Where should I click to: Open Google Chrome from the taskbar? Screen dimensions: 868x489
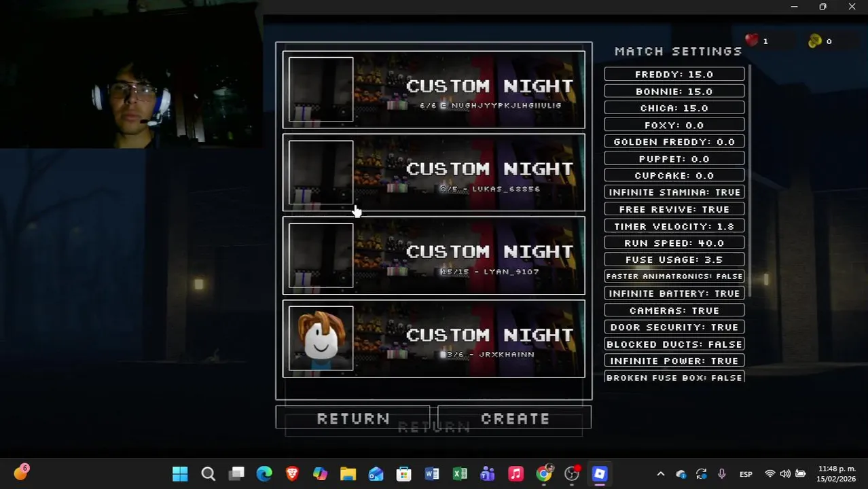pos(543,474)
